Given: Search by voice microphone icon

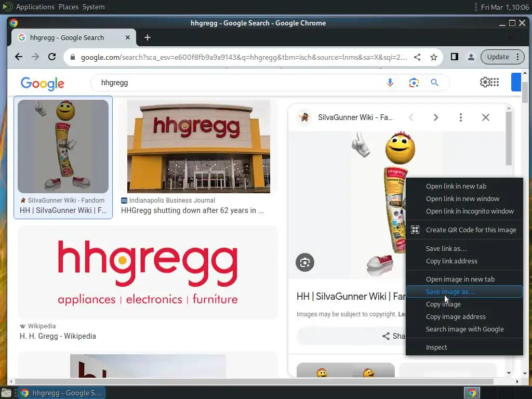Looking at the screenshot, I should [390, 83].
